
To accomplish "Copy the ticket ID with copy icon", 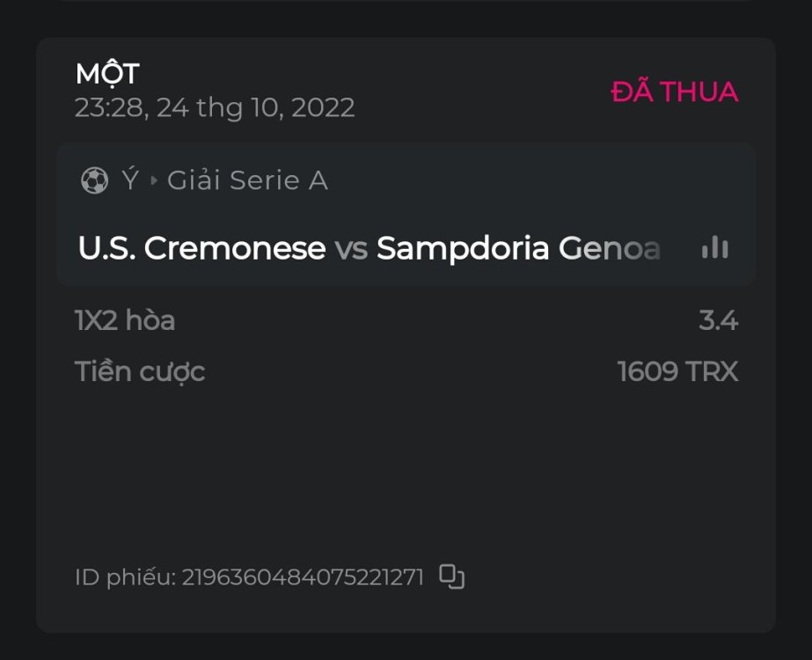I will (451, 576).
